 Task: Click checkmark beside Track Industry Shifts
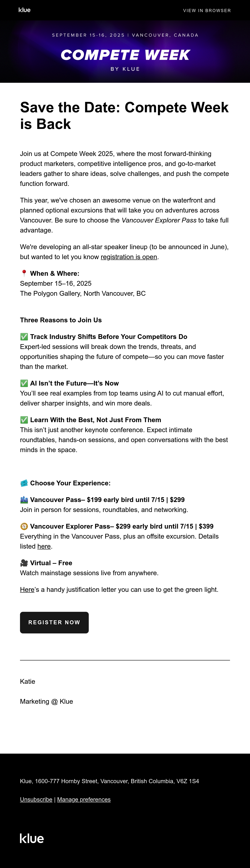tap(24, 337)
